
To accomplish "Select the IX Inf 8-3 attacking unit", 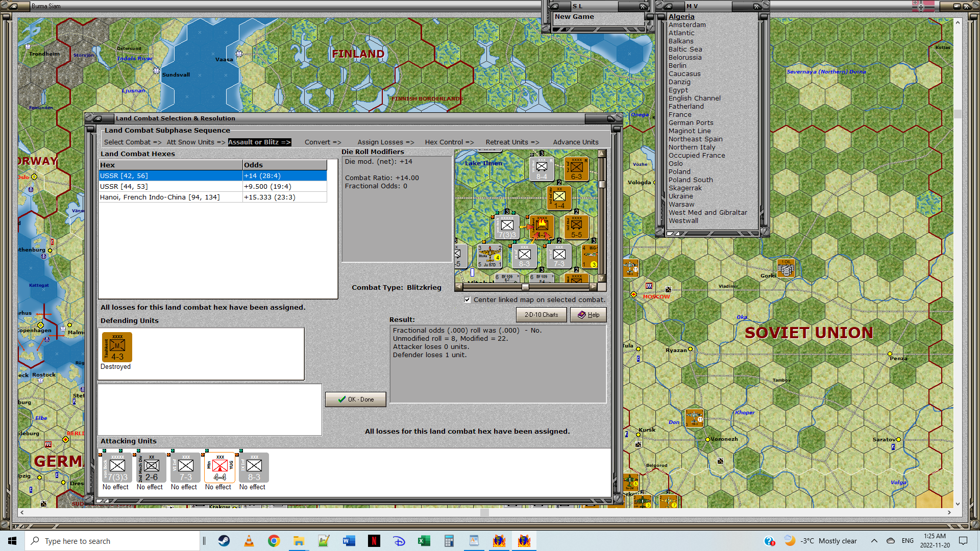I will click(x=254, y=468).
